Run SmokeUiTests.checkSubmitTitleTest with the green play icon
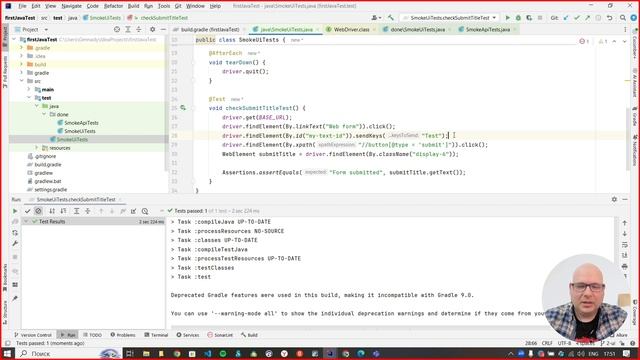This screenshot has height=360, width=640. [507, 18]
